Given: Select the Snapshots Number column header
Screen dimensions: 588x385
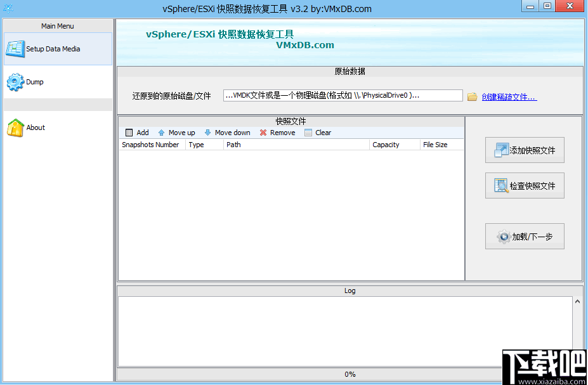Looking at the screenshot, I should pos(151,144).
